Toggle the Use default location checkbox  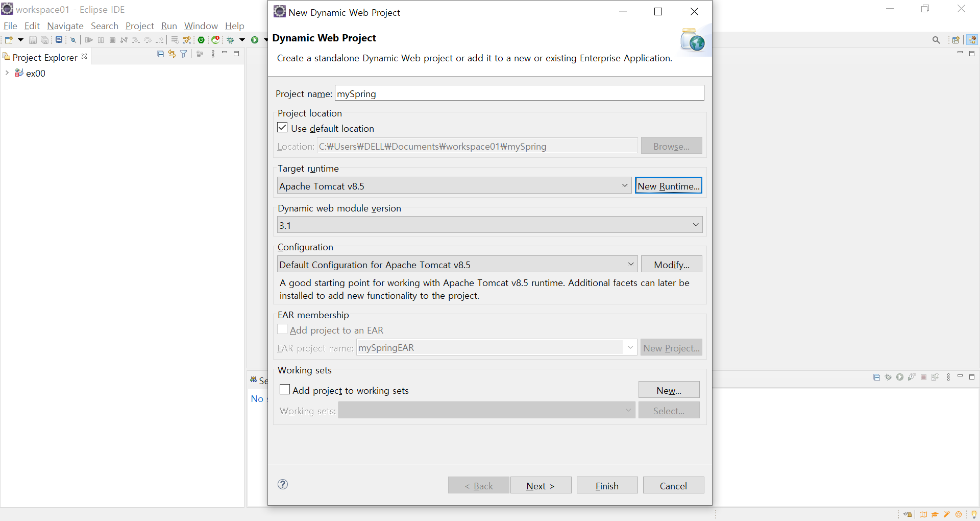[282, 128]
